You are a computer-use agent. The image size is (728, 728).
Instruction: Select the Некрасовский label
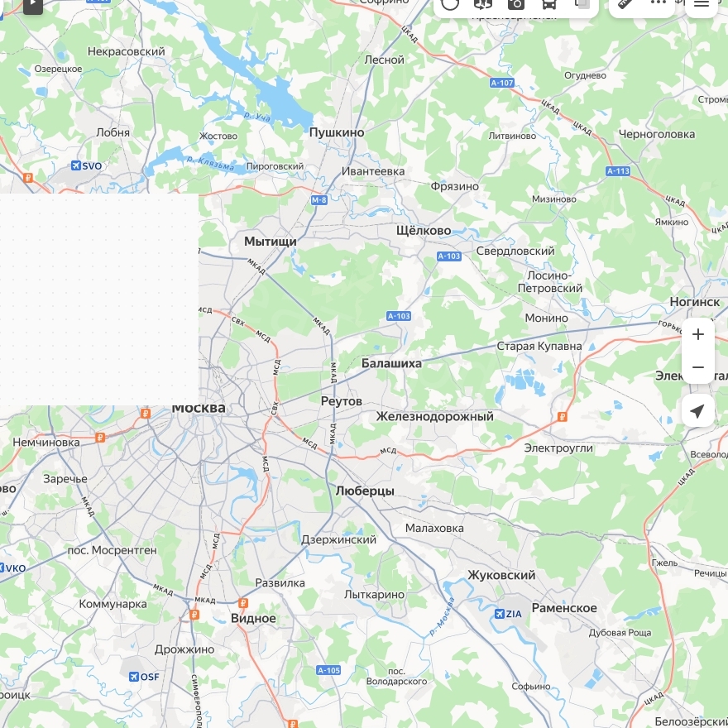126,51
